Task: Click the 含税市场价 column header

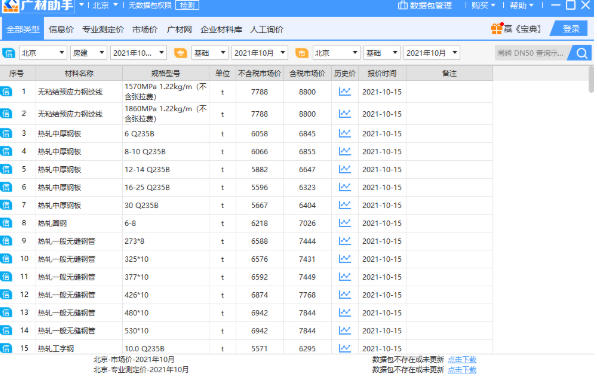Action: click(307, 73)
